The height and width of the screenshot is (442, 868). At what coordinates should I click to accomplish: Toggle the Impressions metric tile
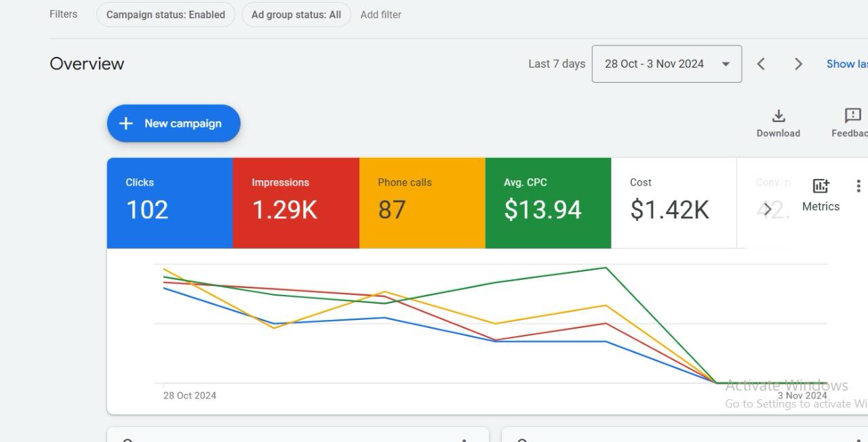click(x=296, y=203)
